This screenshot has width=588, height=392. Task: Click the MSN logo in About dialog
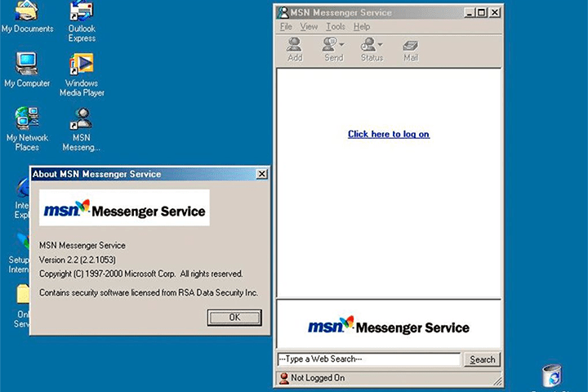(124, 207)
